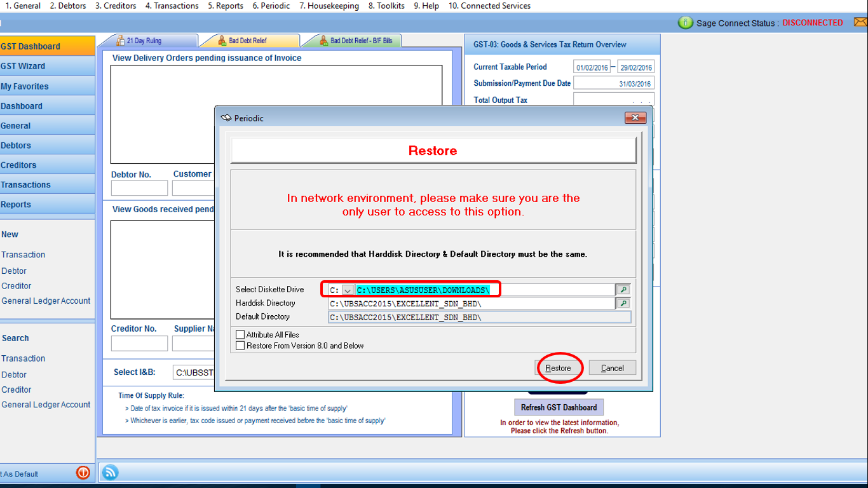This screenshot has width=868, height=488.
Task: Open Creditors section in sidebar
Action: tap(47, 165)
